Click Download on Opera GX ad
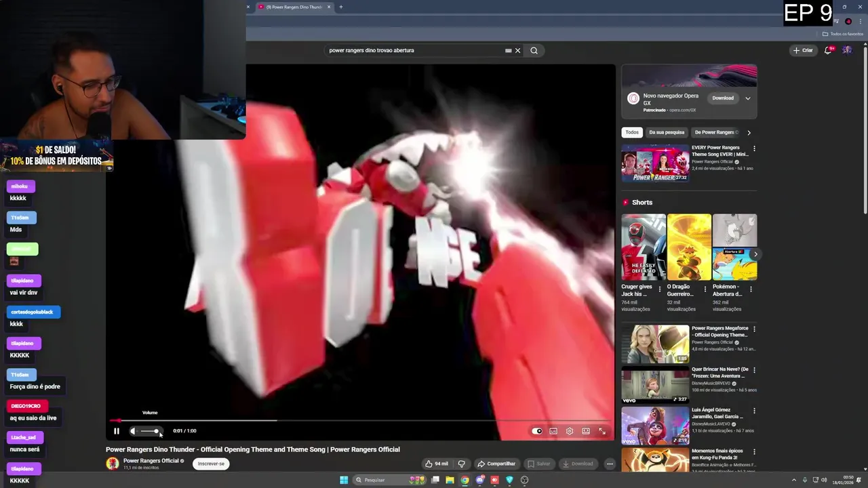Screen dimensions: 868x488 click(x=723, y=98)
